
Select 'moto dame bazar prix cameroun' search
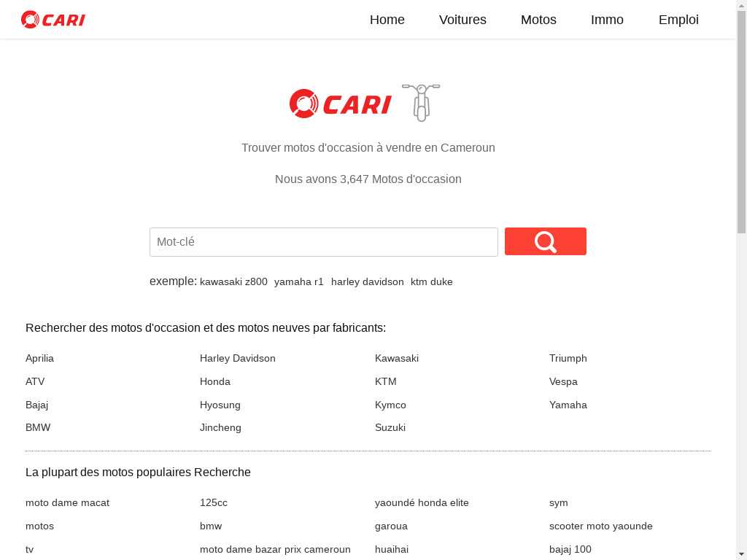(275, 550)
